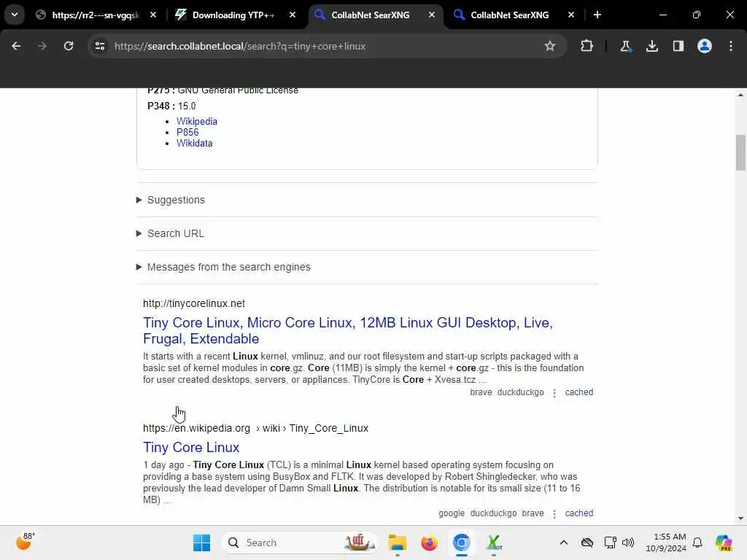This screenshot has width=747, height=560.
Task: Open the clock showing 1:55 AM
Action: tap(666, 542)
